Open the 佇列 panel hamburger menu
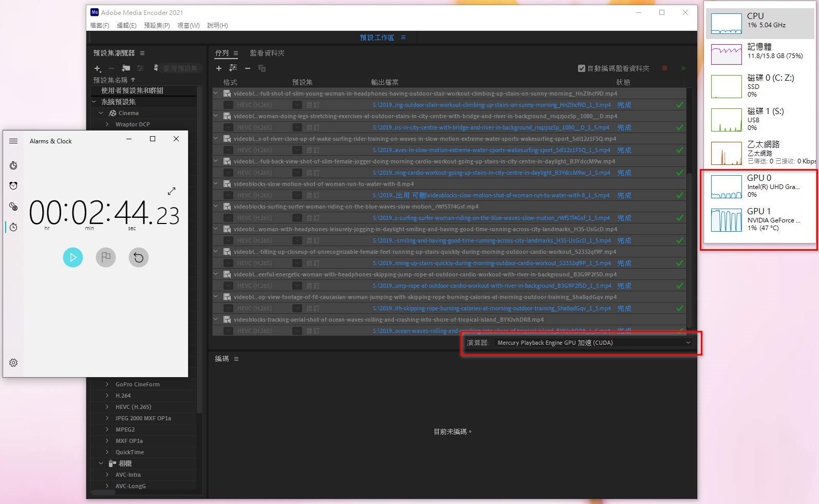819x504 pixels. coord(236,53)
